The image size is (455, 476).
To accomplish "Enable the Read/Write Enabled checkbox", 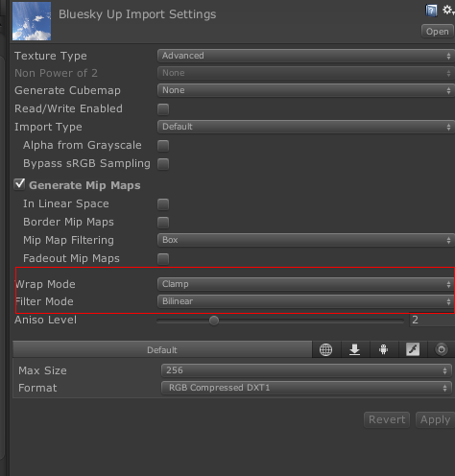I will [163, 109].
